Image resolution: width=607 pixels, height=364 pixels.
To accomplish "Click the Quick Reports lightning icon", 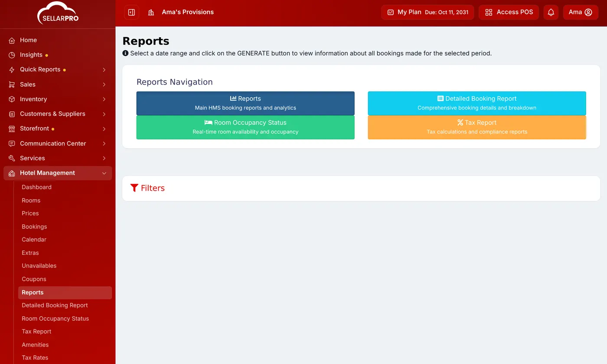I will pos(12,70).
